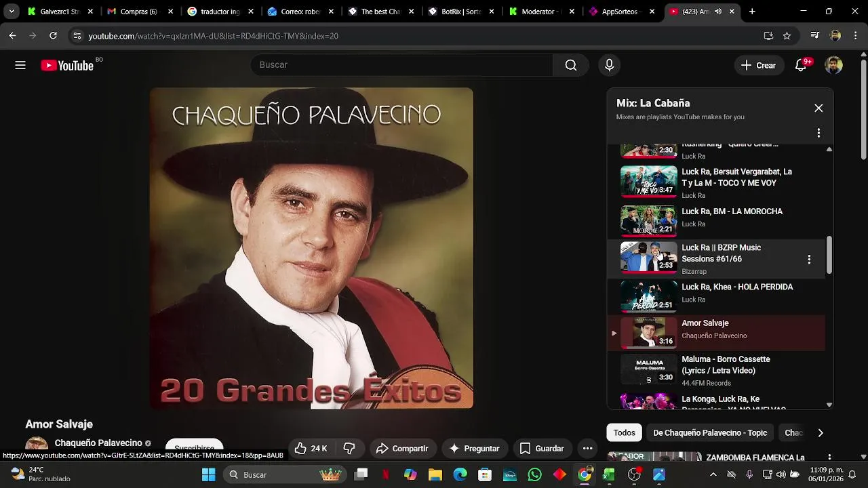Open the weather widget 24°C
This screenshot has width=868, height=488.
[41, 474]
